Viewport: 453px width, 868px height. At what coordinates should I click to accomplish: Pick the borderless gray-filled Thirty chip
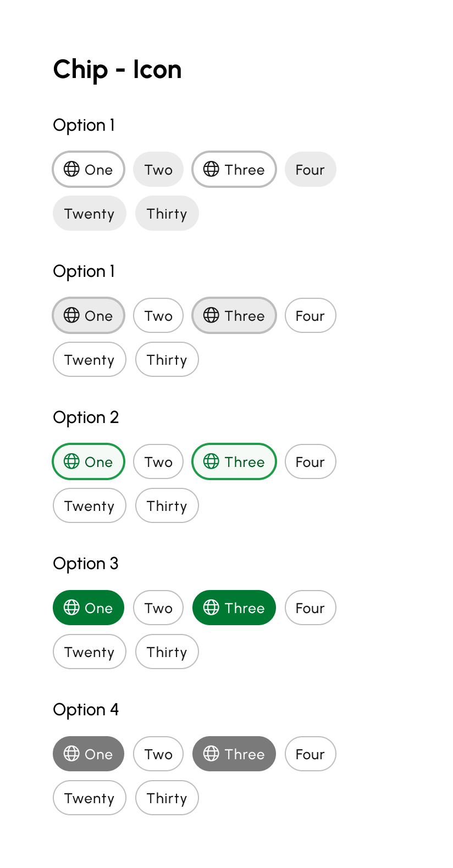coord(167,213)
